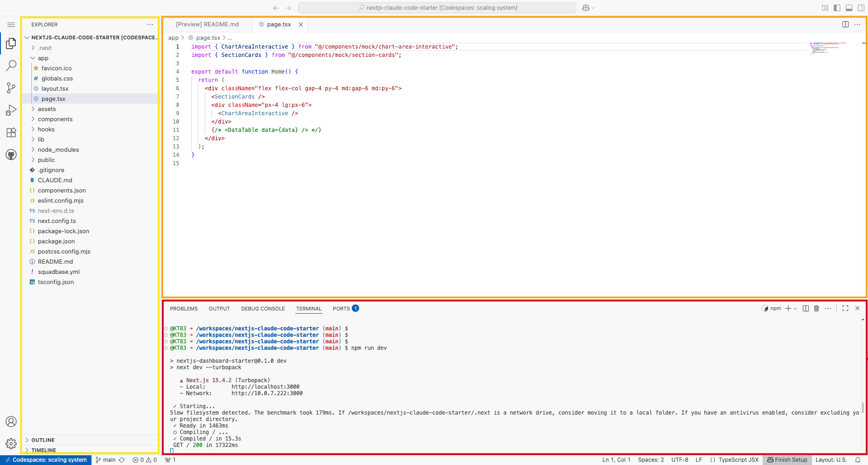Collapse the app folder
The height and width of the screenshot is (465, 868).
pyautogui.click(x=43, y=58)
